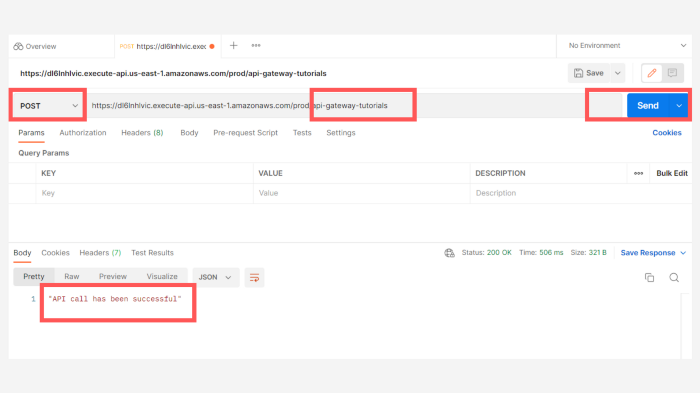Open the Tests tab
700x393 pixels.
pos(302,133)
